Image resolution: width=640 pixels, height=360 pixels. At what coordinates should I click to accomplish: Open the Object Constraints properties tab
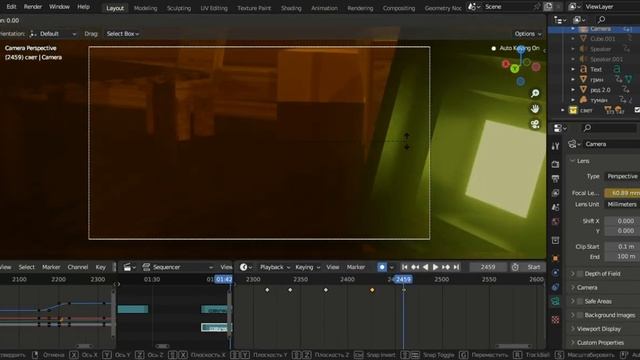[555, 287]
